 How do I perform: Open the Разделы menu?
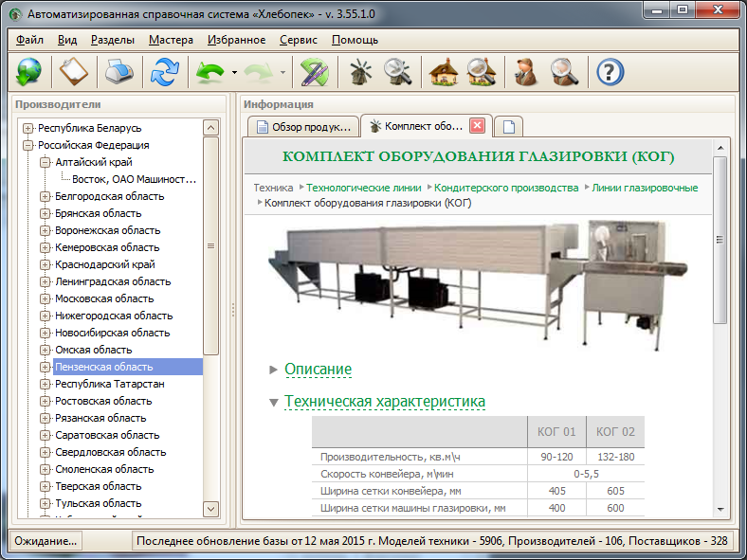point(113,40)
